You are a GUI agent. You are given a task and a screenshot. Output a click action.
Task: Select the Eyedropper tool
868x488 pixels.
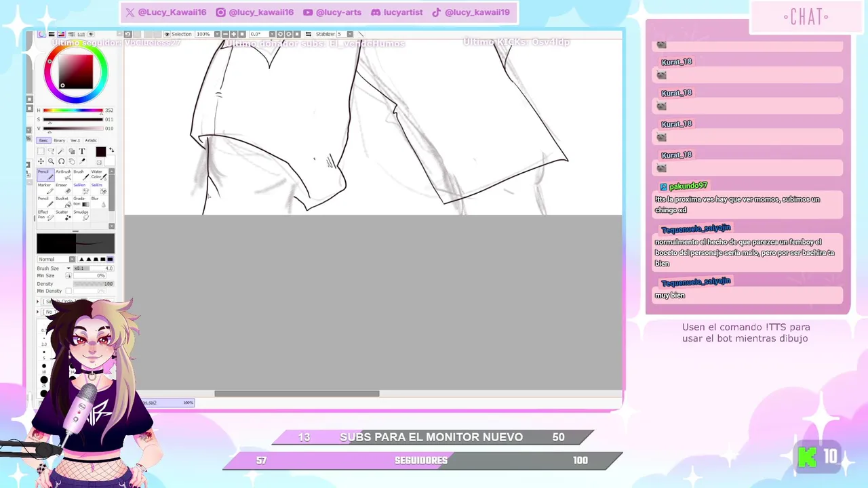81,161
